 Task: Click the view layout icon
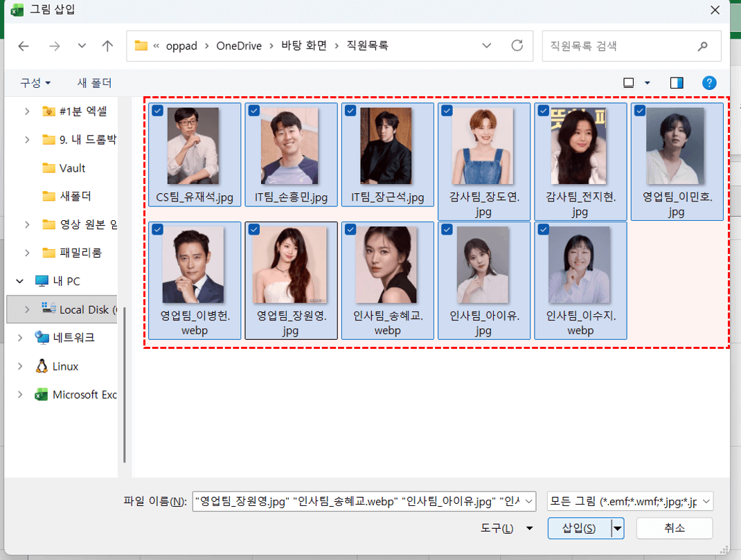click(629, 83)
